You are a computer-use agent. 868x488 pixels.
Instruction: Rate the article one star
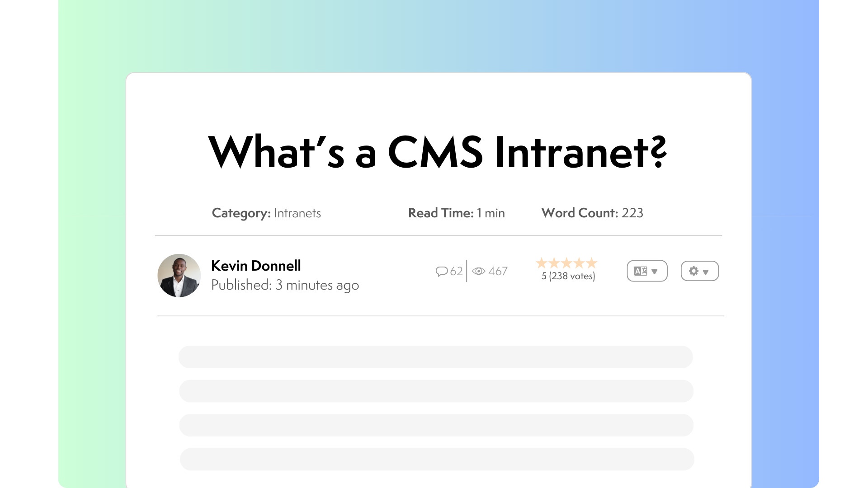pyautogui.click(x=541, y=263)
